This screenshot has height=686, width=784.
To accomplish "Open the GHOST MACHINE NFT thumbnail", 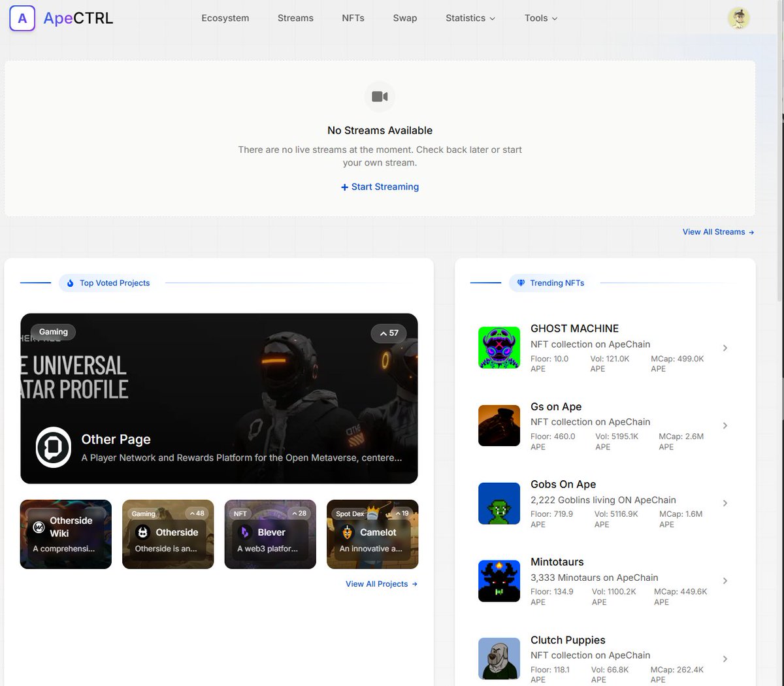I will coord(499,348).
